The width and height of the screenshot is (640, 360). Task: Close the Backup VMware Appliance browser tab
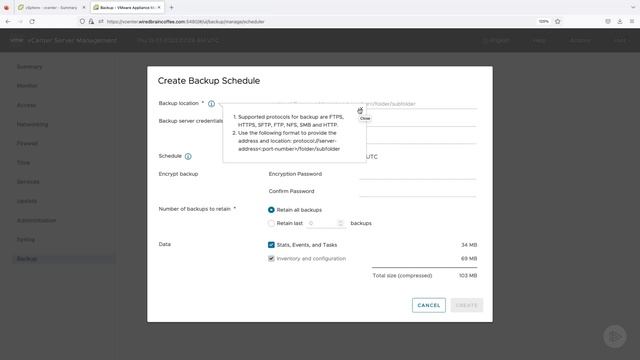click(159, 7)
